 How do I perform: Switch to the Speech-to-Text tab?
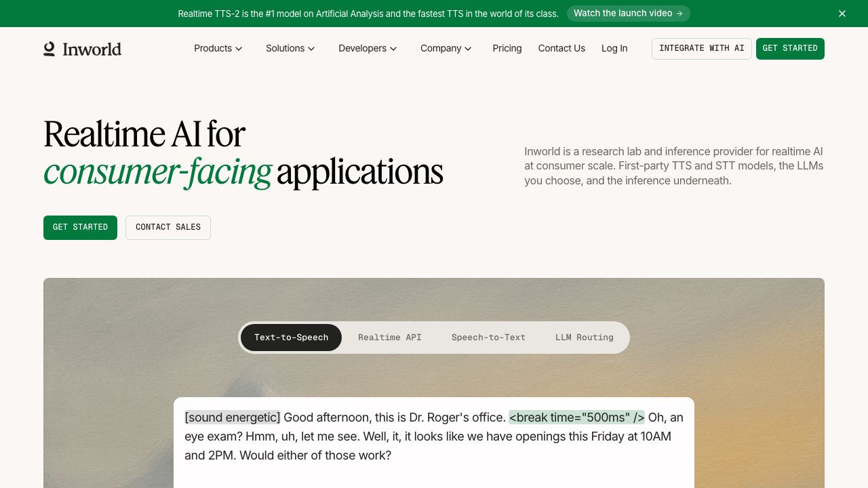point(488,338)
